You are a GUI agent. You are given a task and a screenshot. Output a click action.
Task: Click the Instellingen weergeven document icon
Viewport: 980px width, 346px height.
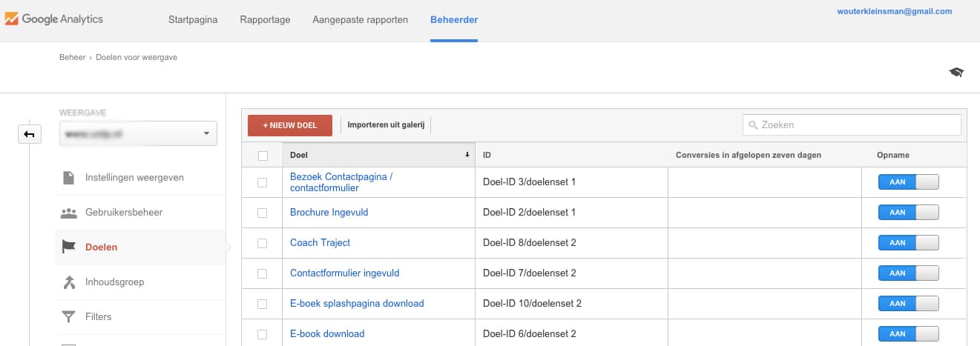coord(68,178)
